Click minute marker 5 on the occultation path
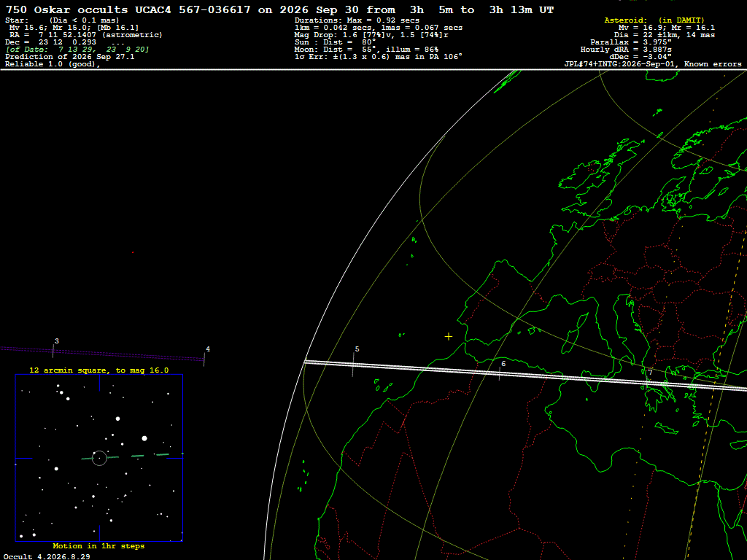Viewport: 747px width, 560px height. (354, 362)
